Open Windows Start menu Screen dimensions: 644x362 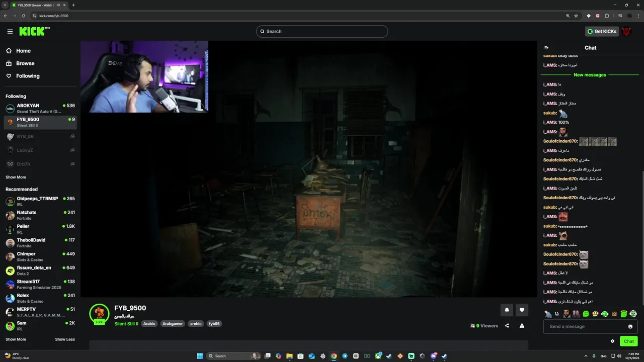tap(200, 356)
